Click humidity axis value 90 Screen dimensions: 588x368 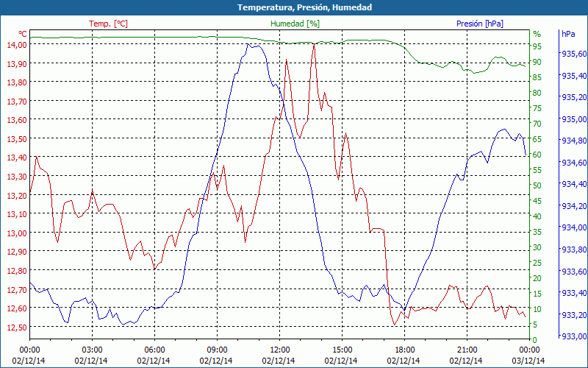[537, 62]
